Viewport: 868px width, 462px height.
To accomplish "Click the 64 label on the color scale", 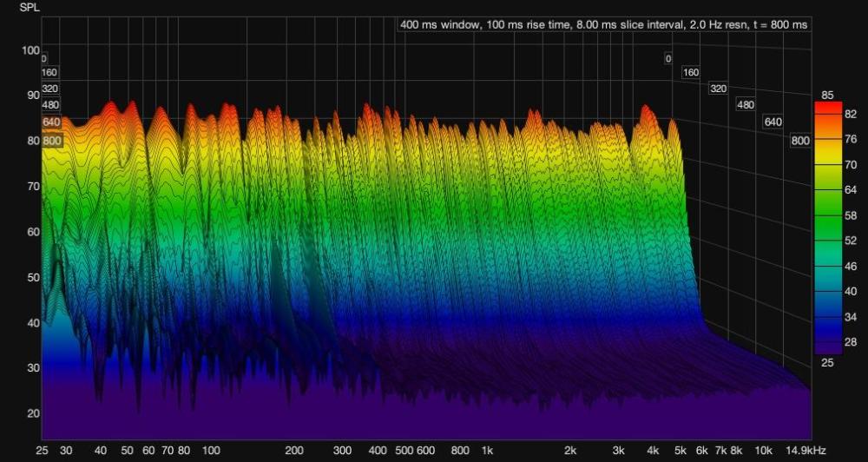I will (x=851, y=190).
